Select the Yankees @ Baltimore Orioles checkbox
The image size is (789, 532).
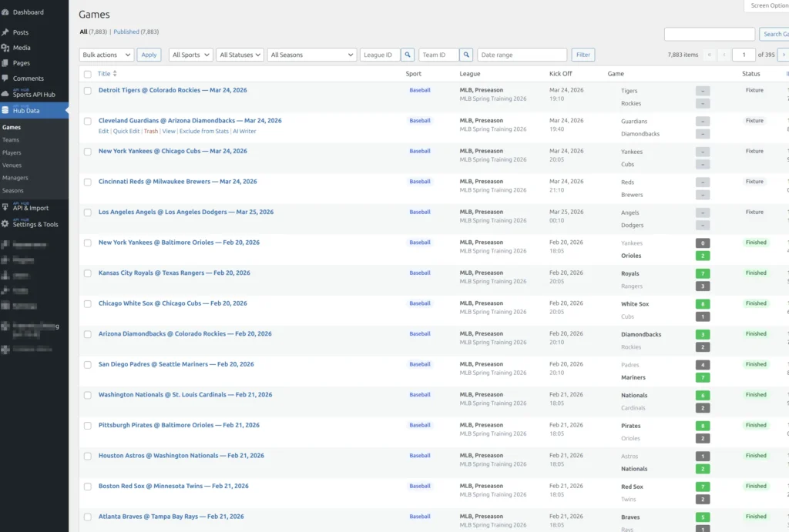88,243
